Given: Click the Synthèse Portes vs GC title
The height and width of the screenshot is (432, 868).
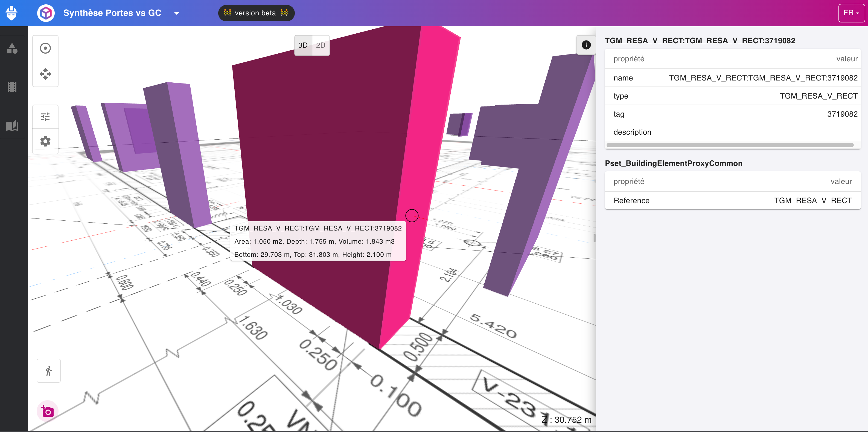Looking at the screenshot, I should 112,13.
